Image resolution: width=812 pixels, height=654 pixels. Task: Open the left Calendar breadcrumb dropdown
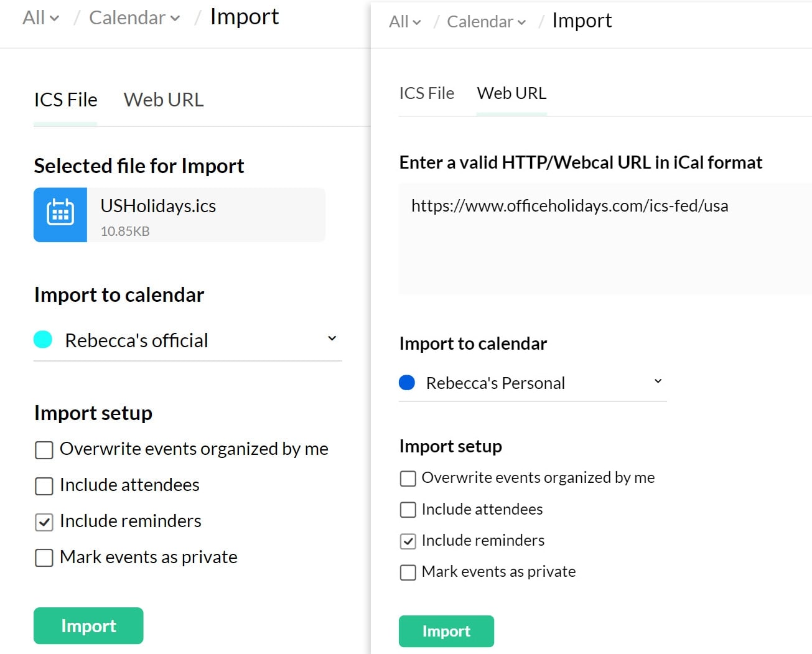(134, 18)
